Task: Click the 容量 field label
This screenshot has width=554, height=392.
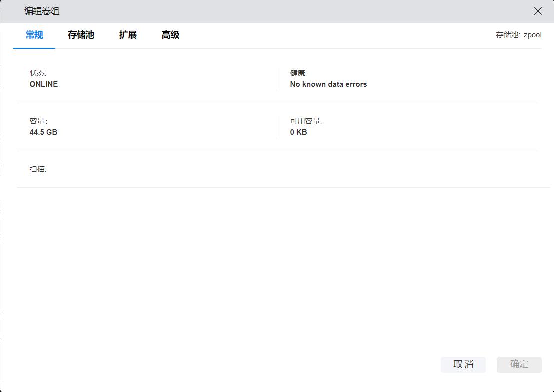Action: pyautogui.click(x=38, y=121)
